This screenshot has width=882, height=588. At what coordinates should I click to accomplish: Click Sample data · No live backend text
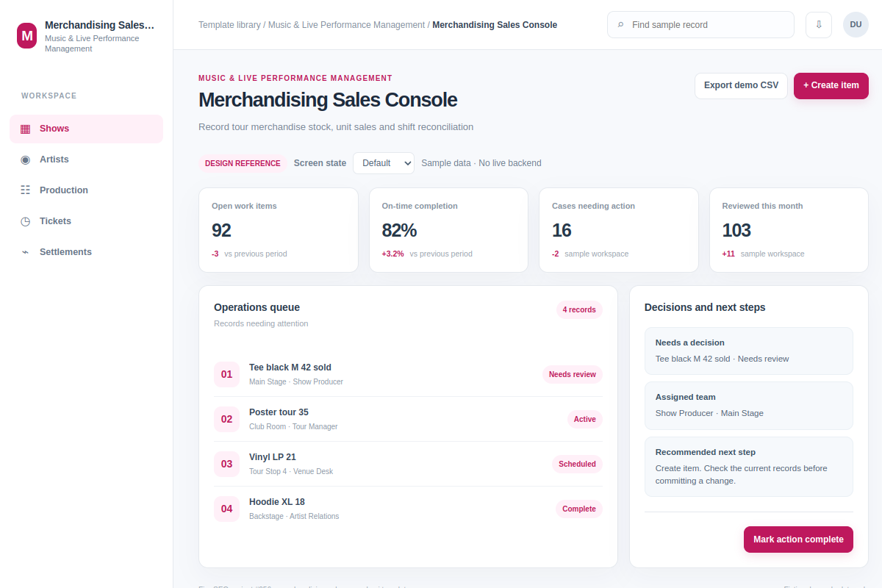coord(481,163)
